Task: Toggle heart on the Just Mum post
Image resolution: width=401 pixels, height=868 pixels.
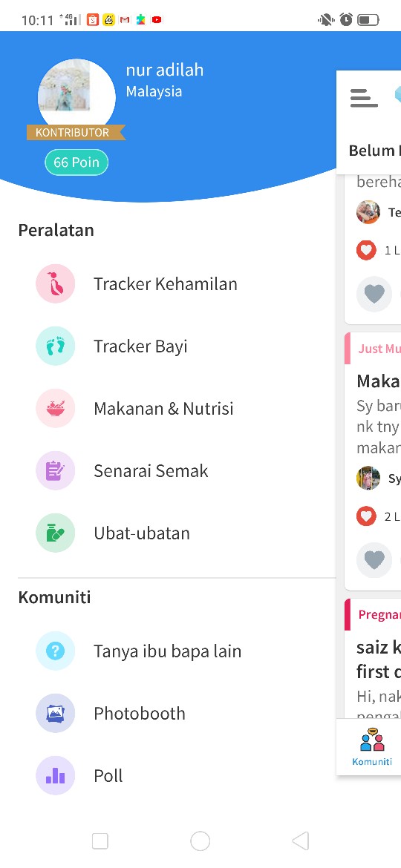Action: pos(374,560)
